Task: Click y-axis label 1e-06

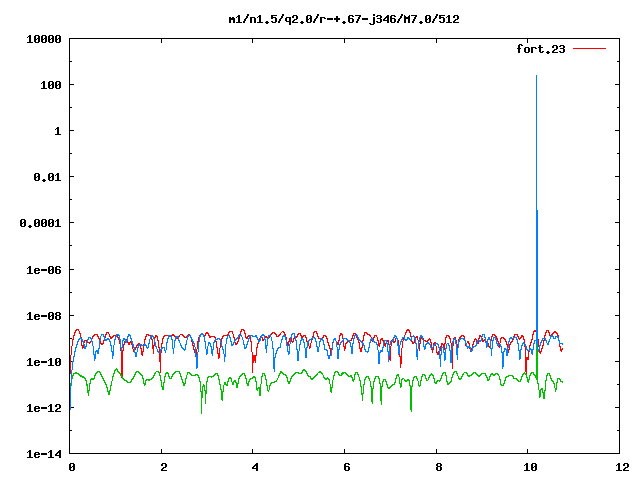Action: 44,270
